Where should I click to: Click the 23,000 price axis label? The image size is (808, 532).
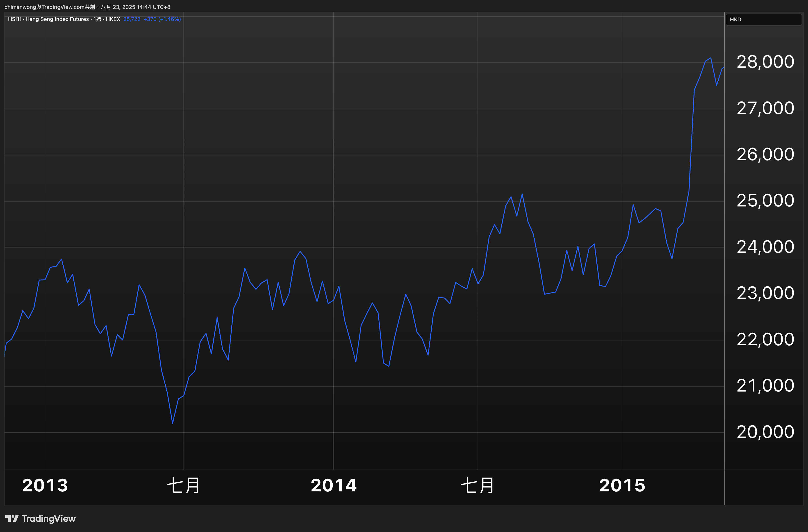pyautogui.click(x=765, y=293)
